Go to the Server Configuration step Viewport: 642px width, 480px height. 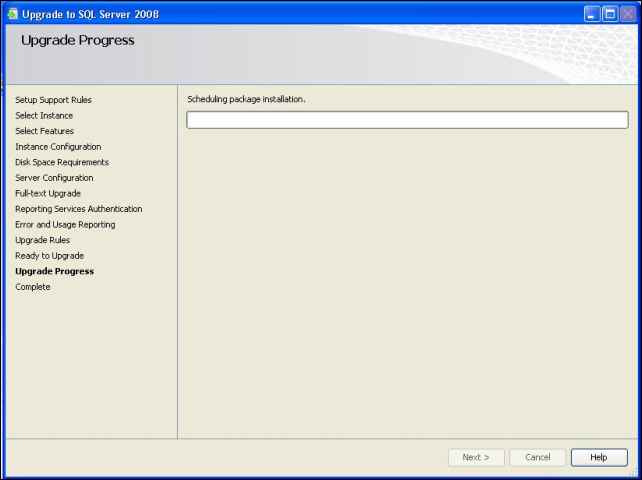point(54,178)
